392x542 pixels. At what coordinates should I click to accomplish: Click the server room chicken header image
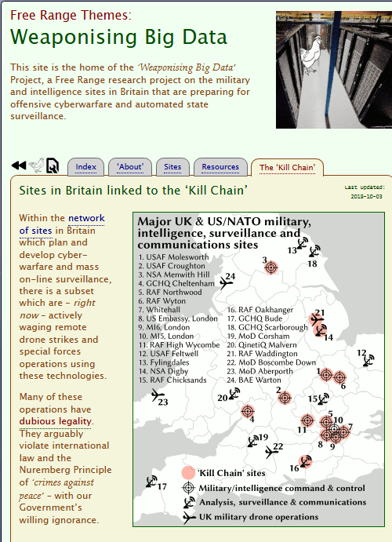pyautogui.click(x=334, y=70)
